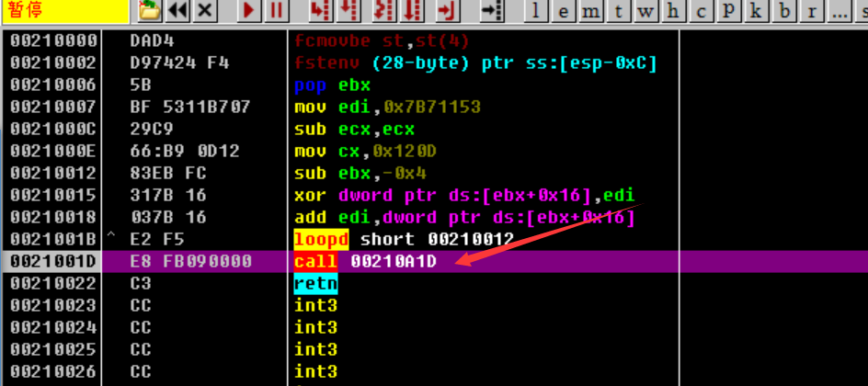Open Breakpoints window with 'b' button

coord(784,11)
